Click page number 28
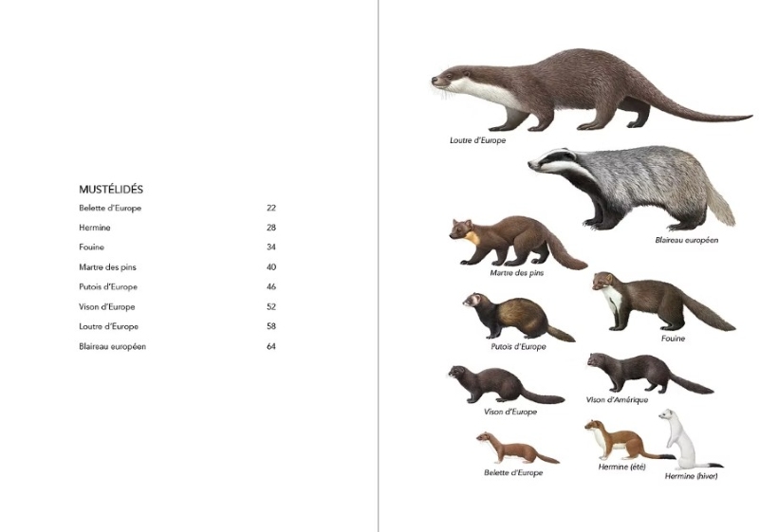 coord(271,228)
